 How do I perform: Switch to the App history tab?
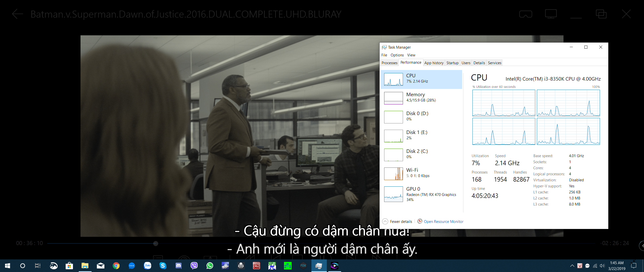click(x=434, y=63)
